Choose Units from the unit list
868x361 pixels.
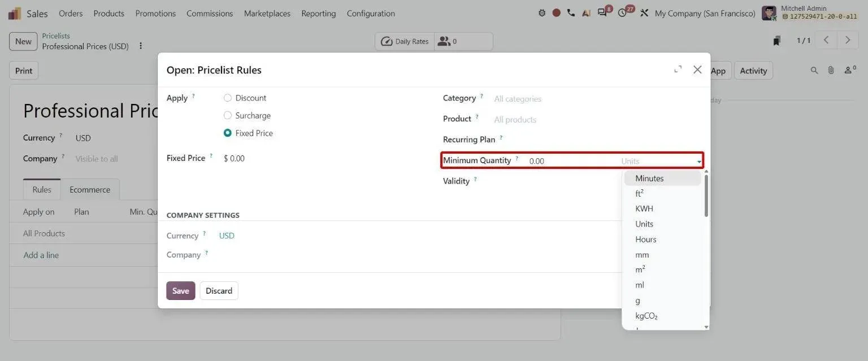tap(662, 224)
